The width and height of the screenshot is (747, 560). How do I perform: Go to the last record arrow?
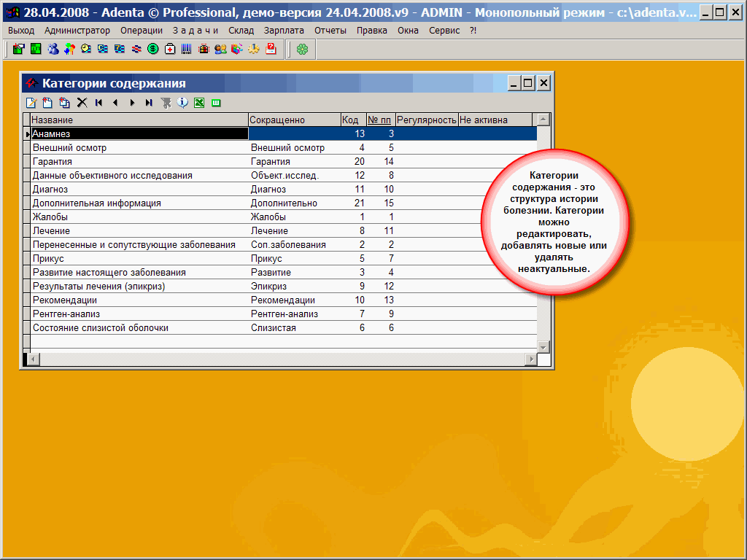(x=148, y=103)
